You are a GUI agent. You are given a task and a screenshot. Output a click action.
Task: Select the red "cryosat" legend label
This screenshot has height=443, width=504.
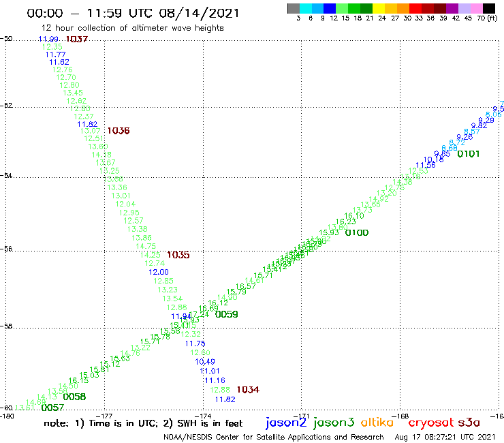430,423
